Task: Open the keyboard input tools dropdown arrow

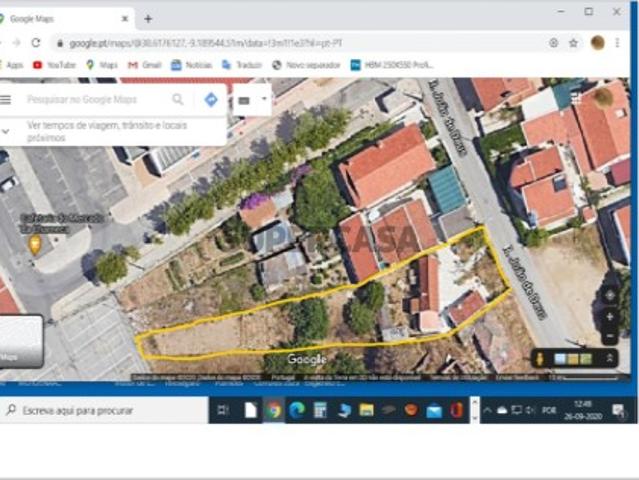Action: [264, 100]
